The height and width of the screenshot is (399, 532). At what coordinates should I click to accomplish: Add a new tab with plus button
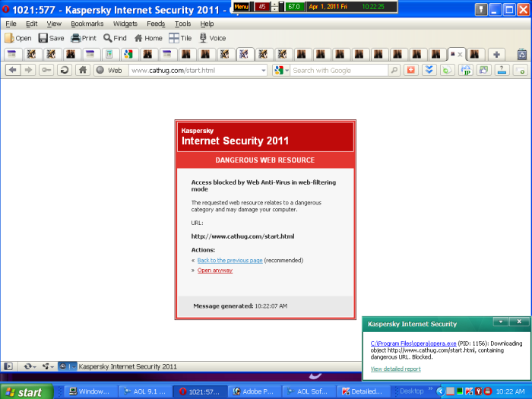pos(496,54)
